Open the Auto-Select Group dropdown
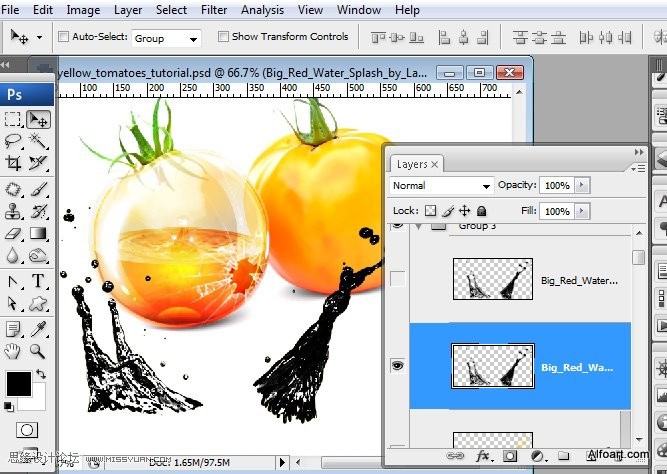Viewport: 667px width, 474px height. coord(166,39)
